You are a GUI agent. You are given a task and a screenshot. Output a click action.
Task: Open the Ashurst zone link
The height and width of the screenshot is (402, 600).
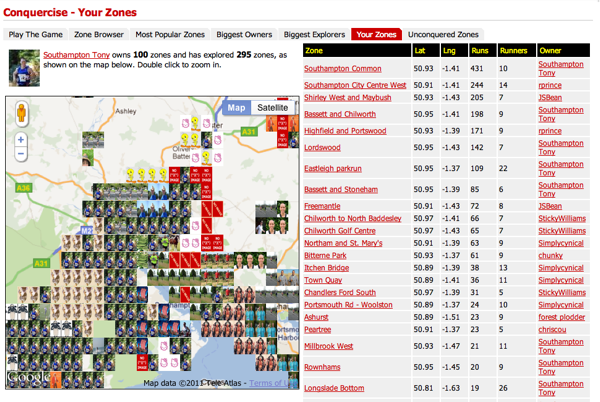tap(316, 317)
